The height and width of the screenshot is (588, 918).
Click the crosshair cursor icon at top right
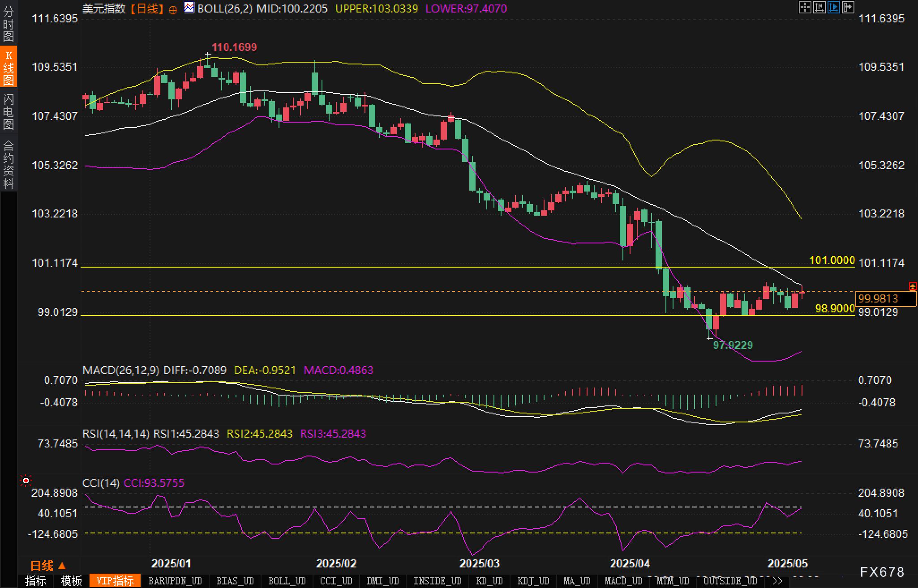805,8
